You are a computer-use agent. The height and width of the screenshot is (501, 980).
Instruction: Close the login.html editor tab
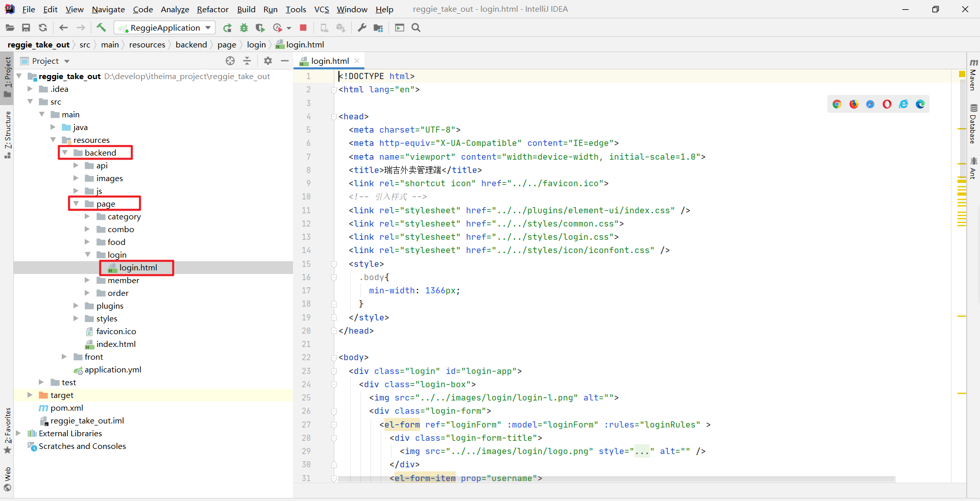tap(357, 61)
